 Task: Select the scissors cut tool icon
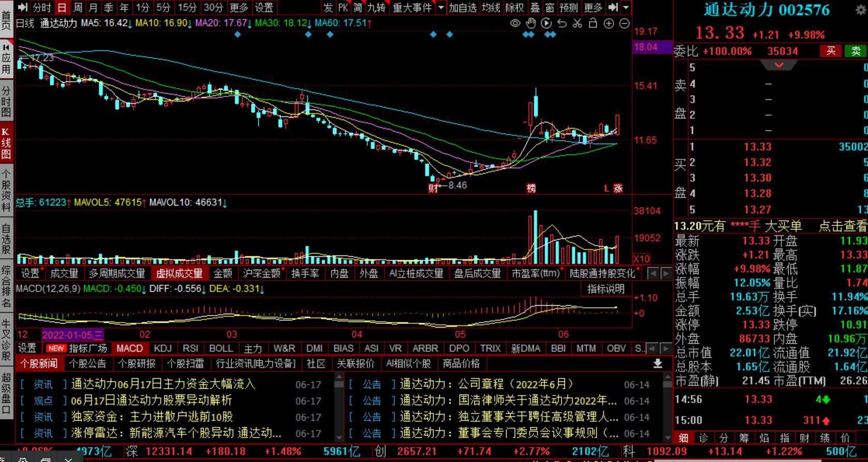(577, 23)
